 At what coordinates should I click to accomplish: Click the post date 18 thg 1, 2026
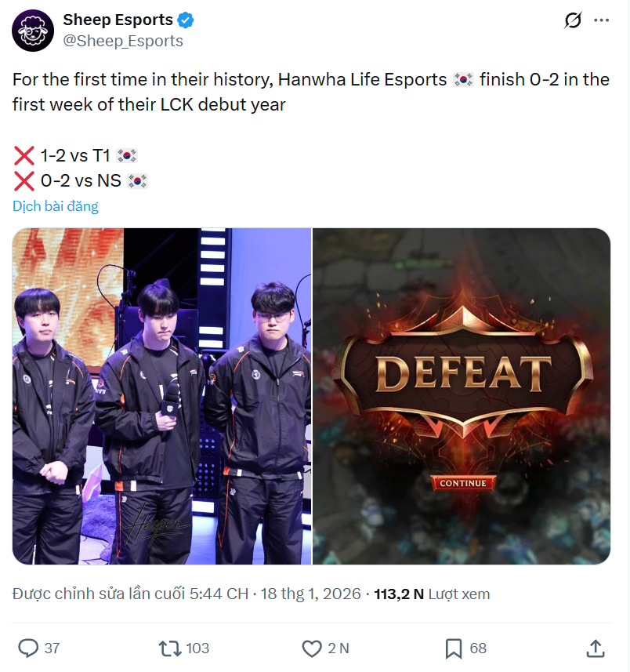click(310, 594)
